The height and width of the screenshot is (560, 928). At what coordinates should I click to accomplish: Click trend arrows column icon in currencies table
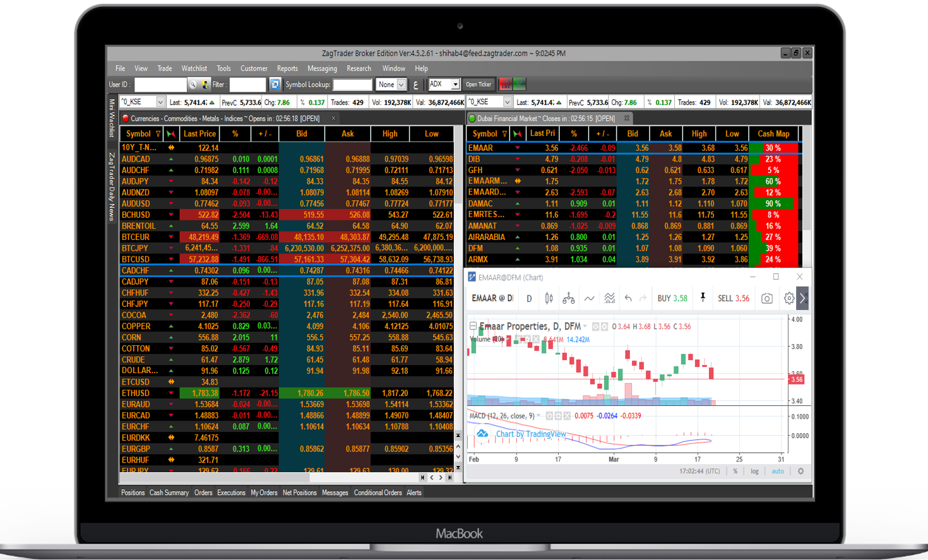click(x=170, y=134)
